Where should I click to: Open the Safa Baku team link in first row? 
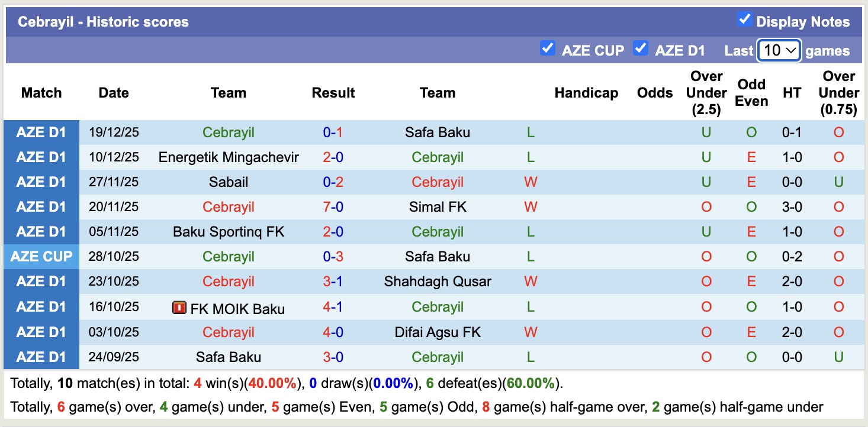(438, 132)
